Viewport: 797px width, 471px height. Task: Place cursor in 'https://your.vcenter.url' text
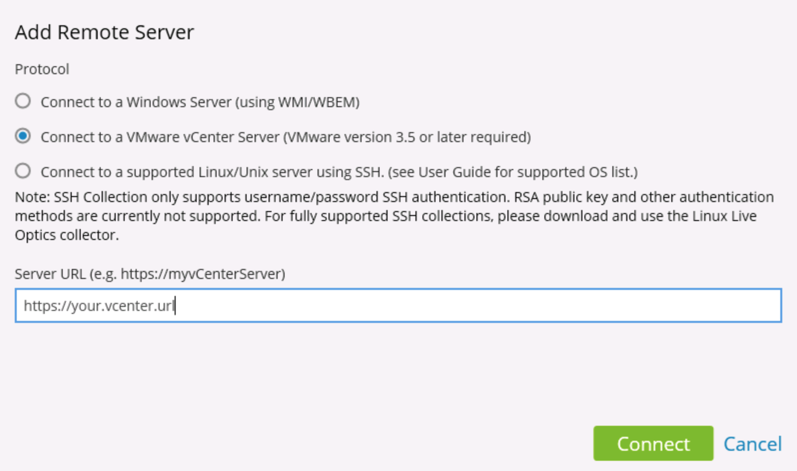point(99,306)
